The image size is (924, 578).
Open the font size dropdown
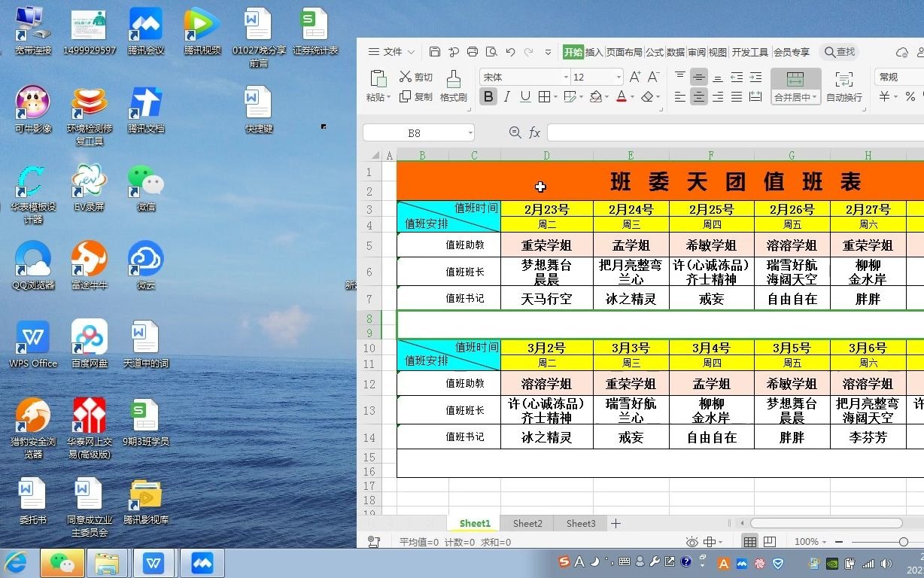(619, 76)
